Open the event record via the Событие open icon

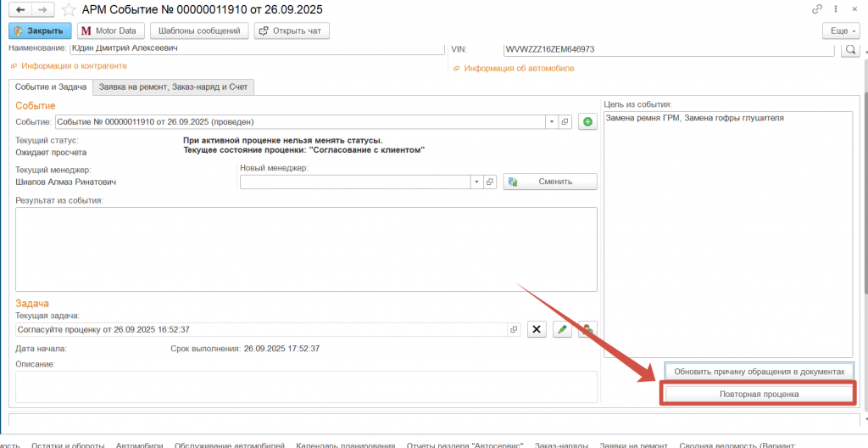pyautogui.click(x=565, y=121)
